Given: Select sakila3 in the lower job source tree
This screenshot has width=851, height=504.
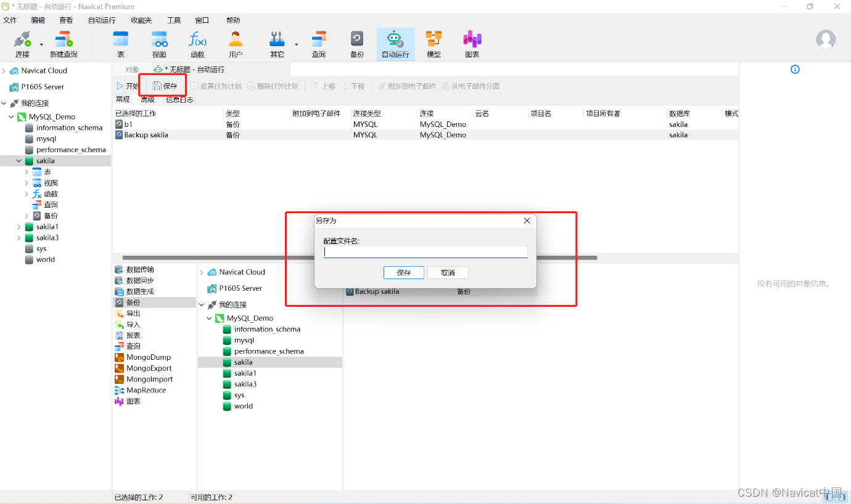Looking at the screenshot, I should tap(245, 384).
